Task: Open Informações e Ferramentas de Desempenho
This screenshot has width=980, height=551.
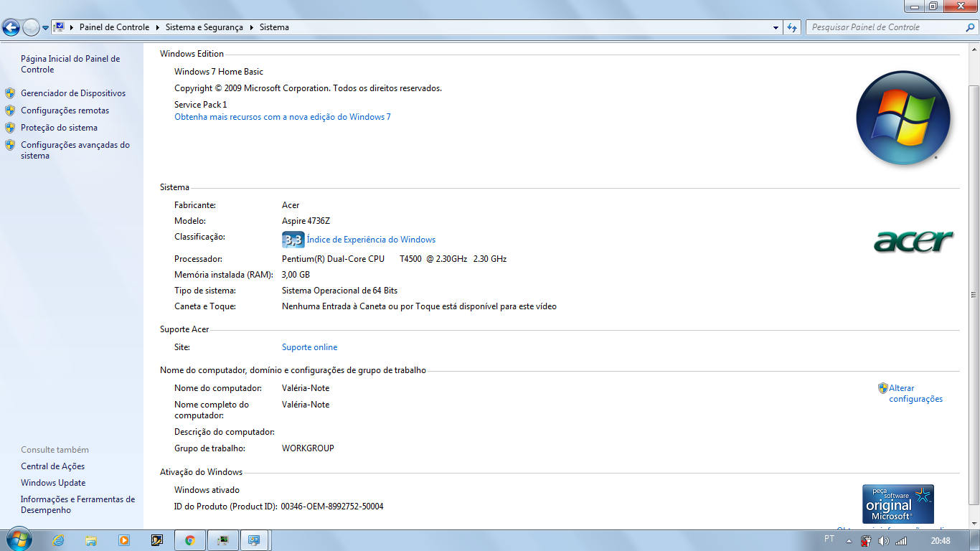Action: 77,504
